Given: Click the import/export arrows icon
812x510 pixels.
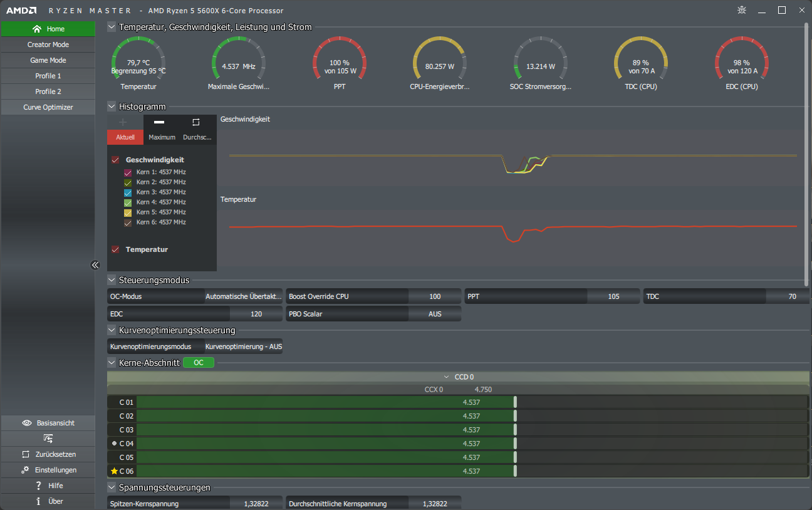Looking at the screenshot, I should click(48, 439).
